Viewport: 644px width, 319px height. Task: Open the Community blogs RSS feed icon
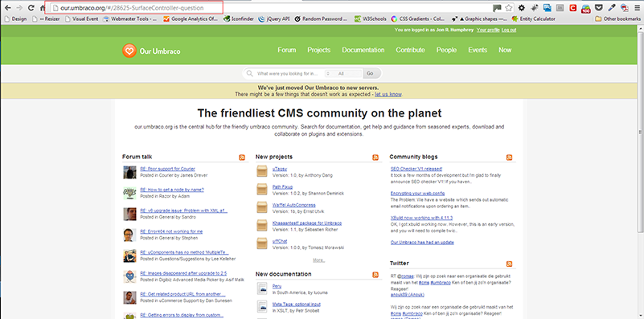tap(509, 157)
